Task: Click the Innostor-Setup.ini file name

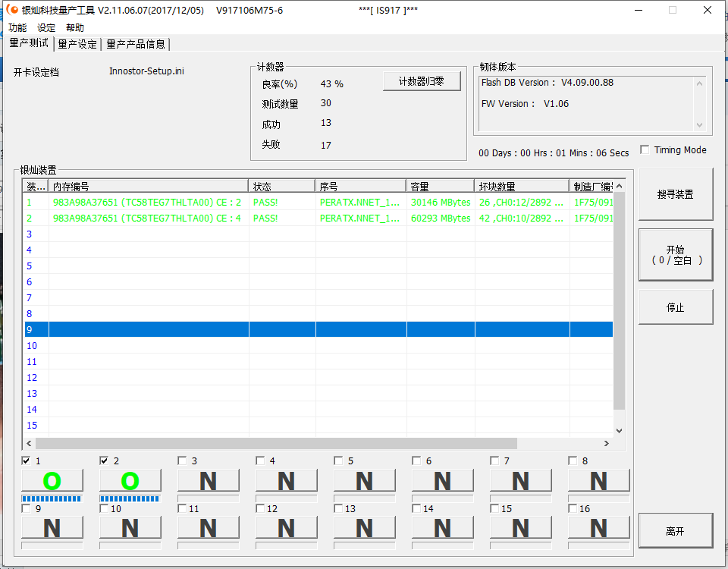Action: (x=146, y=71)
